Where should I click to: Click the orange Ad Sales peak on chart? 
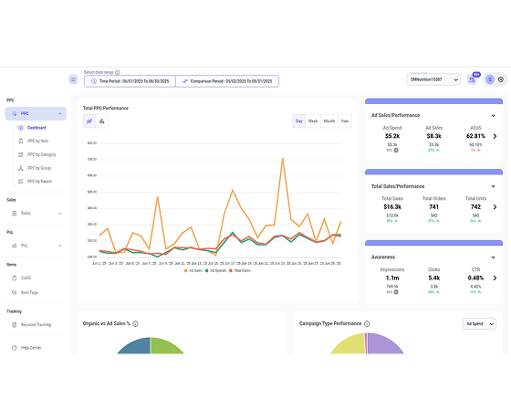283,159
